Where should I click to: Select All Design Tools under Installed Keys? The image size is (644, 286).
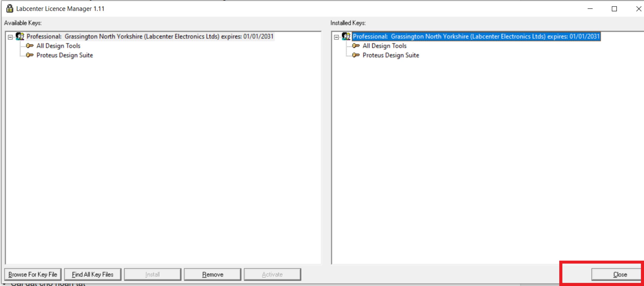[385, 46]
